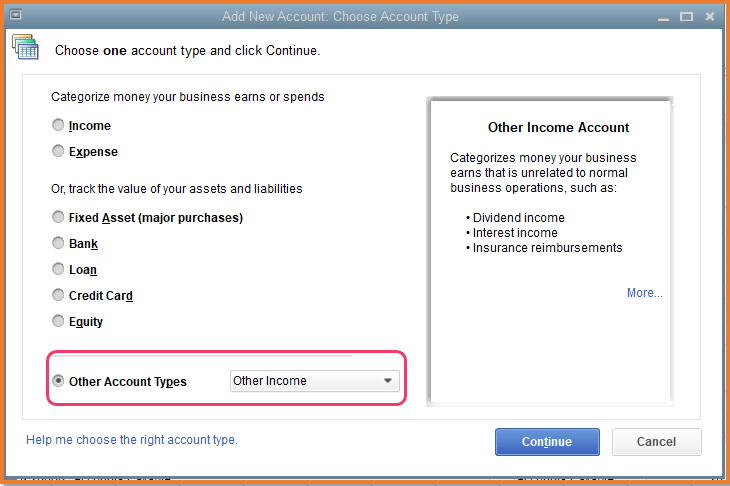
Task: Open the More... link in description panel
Action: 644,293
